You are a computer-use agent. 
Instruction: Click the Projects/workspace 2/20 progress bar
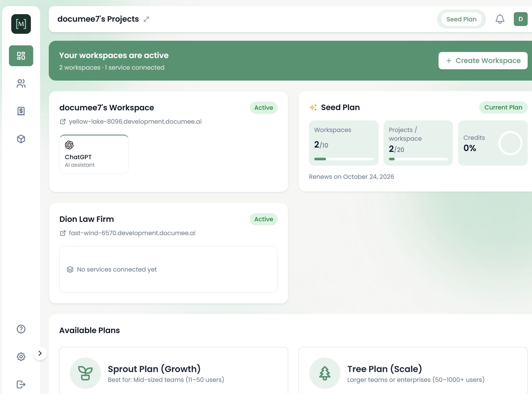[x=418, y=159]
